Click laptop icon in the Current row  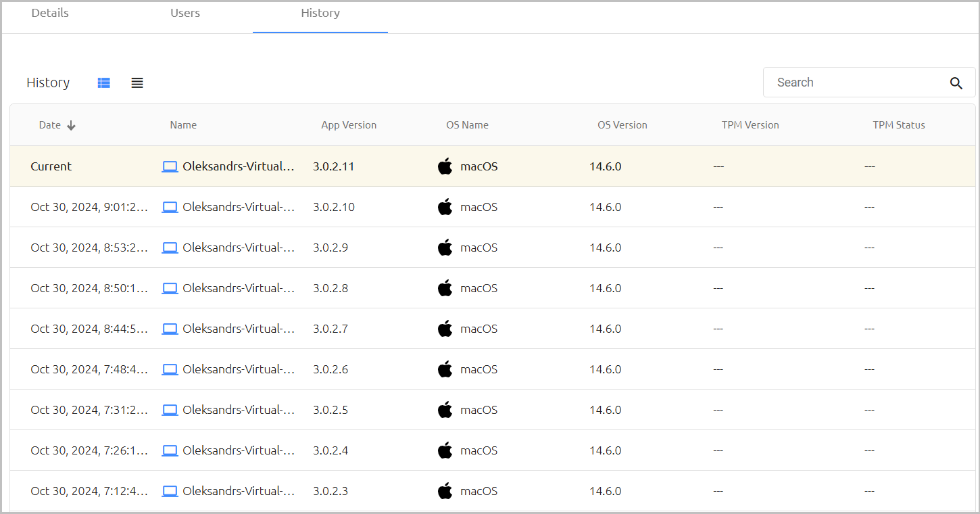pyautogui.click(x=170, y=166)
